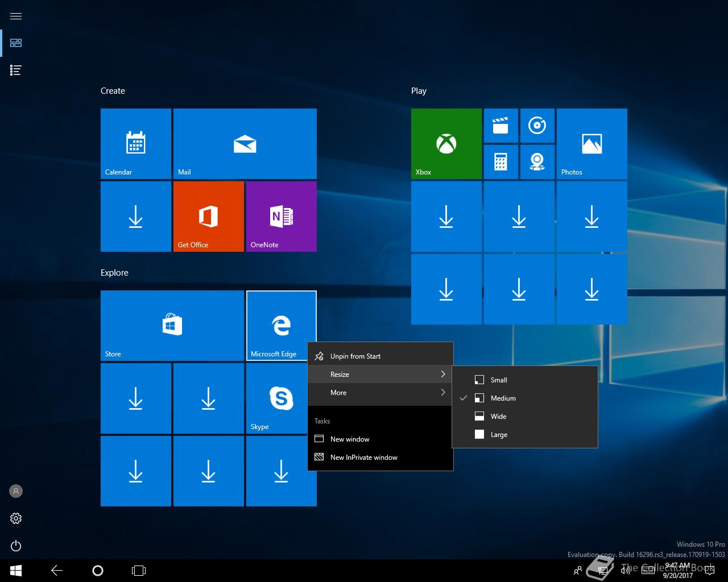Open the user account avatar icon

pos(16,491)
